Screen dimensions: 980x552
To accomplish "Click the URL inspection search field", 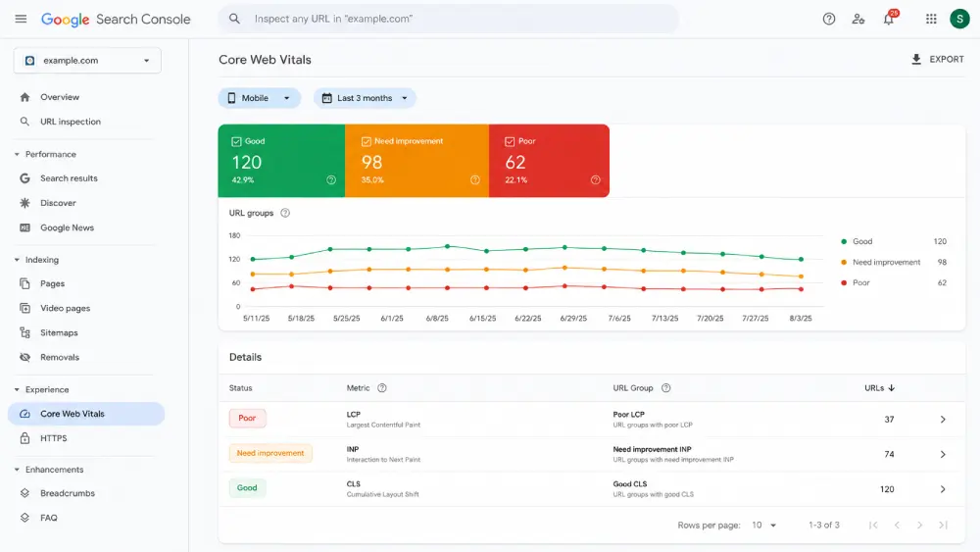I will (x=448, y=19).
